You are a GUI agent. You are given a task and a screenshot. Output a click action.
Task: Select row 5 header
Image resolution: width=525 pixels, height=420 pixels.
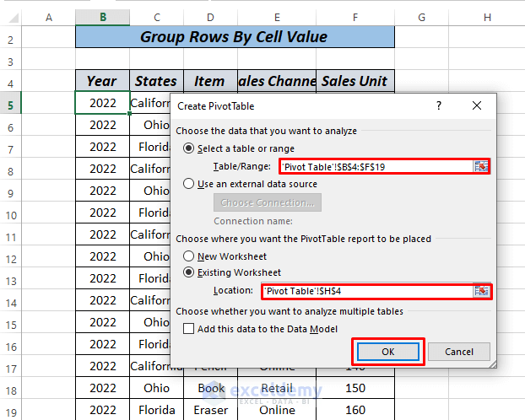click(x=10, y=103)
